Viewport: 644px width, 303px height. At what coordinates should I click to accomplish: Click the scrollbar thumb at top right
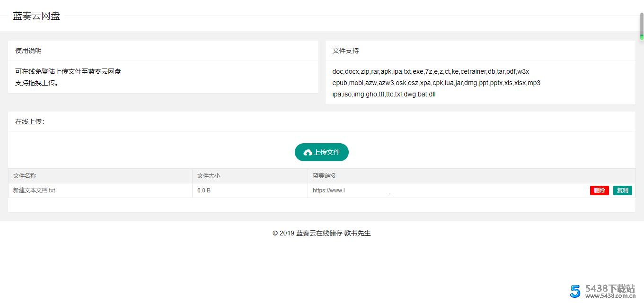[641, 25]
